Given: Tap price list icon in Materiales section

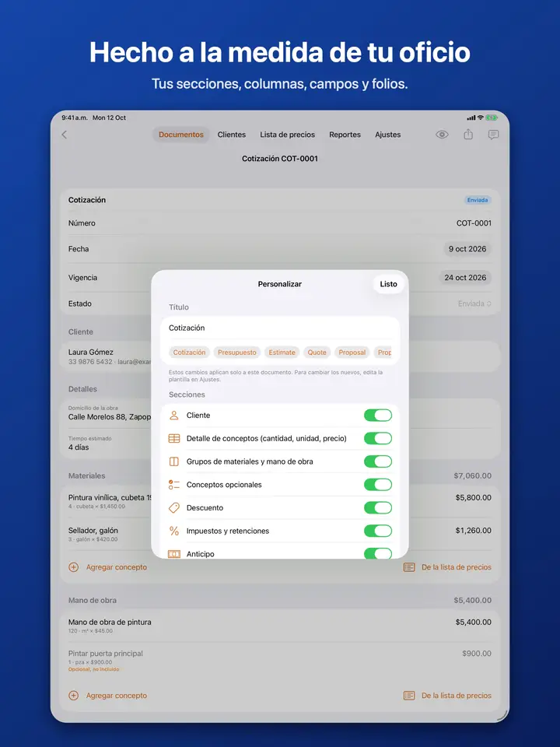Looking at the screenshot, I should [x=409, y=567].
